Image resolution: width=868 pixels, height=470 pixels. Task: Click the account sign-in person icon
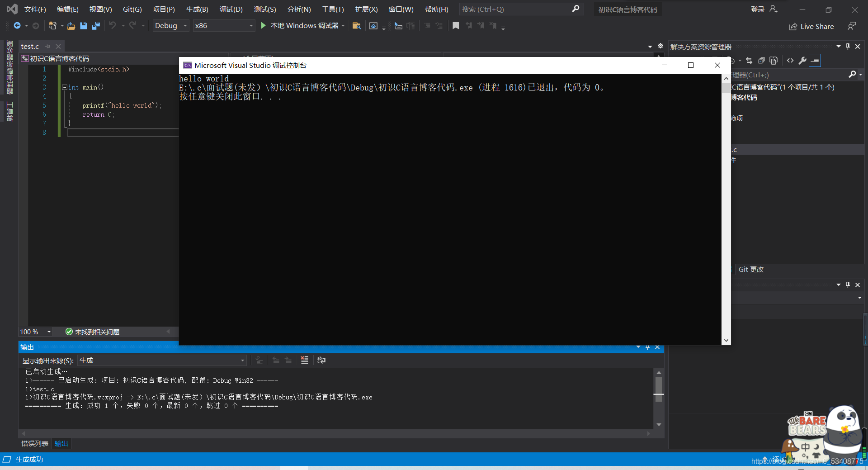tap(774, 9)
